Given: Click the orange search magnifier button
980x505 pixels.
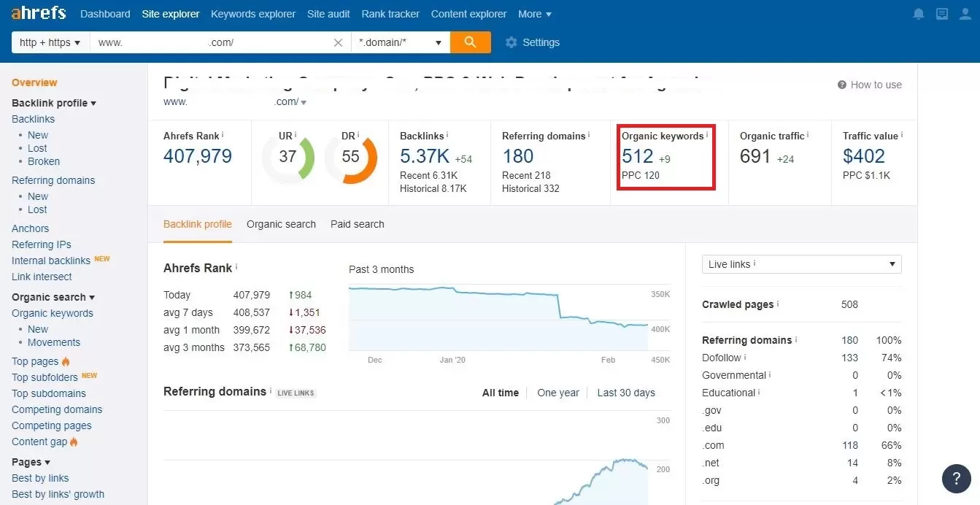Looking at the screenshot, I should click(x=471, y=42).
